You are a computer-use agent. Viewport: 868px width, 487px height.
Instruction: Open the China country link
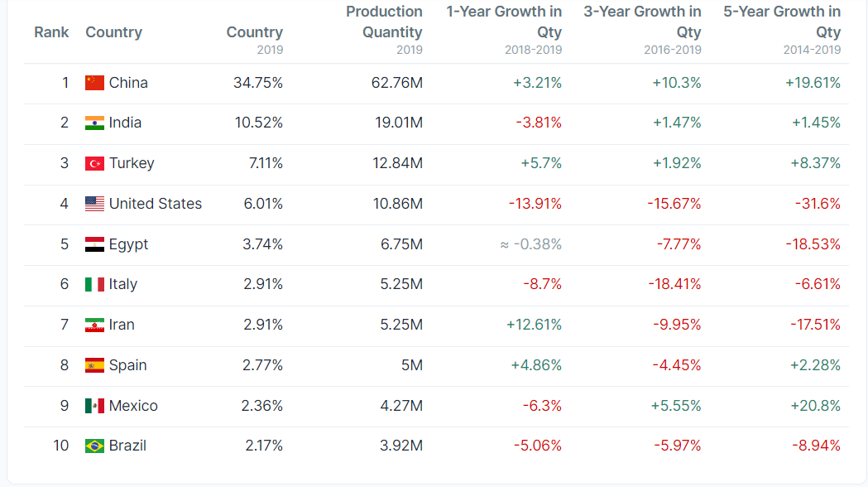coord(128,83)
